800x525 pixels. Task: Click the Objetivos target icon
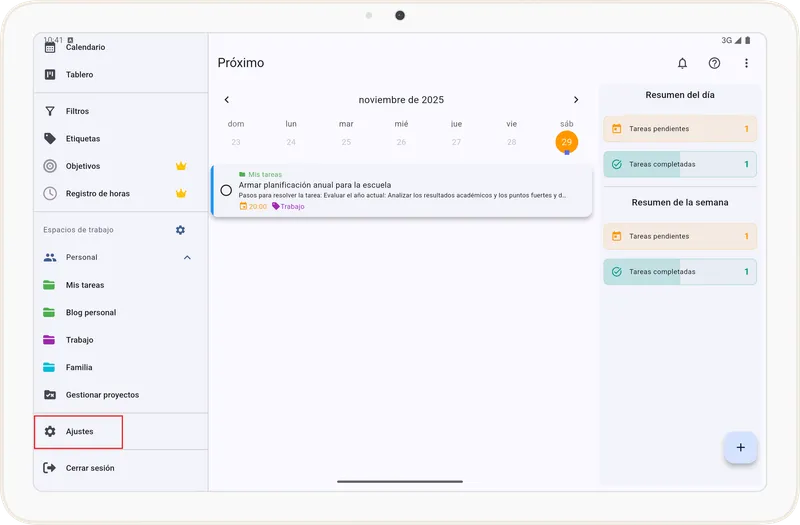50,166
